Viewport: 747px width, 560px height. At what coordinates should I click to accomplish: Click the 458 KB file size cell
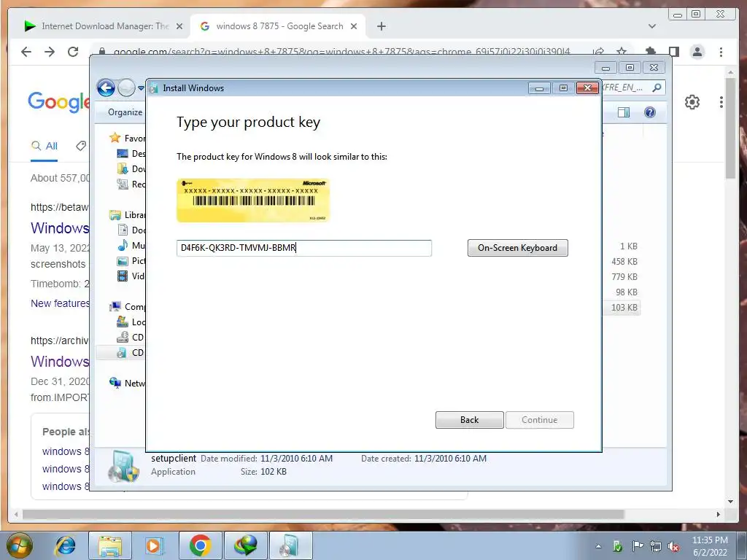tap(624, 262)
